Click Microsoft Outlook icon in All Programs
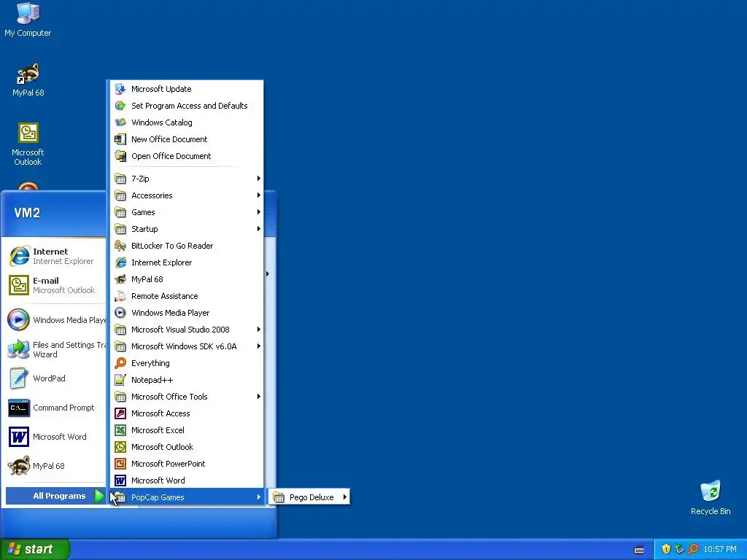 120,447
